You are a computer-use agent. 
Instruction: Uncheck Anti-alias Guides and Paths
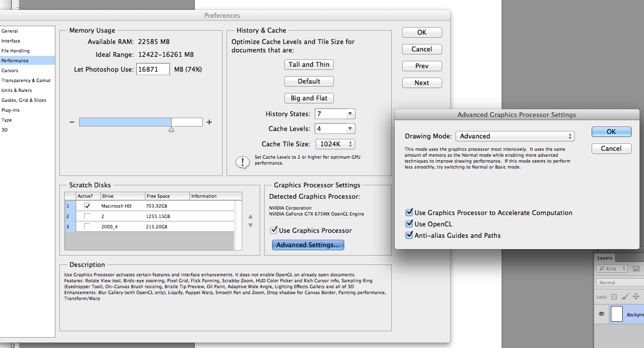point(409,235)
